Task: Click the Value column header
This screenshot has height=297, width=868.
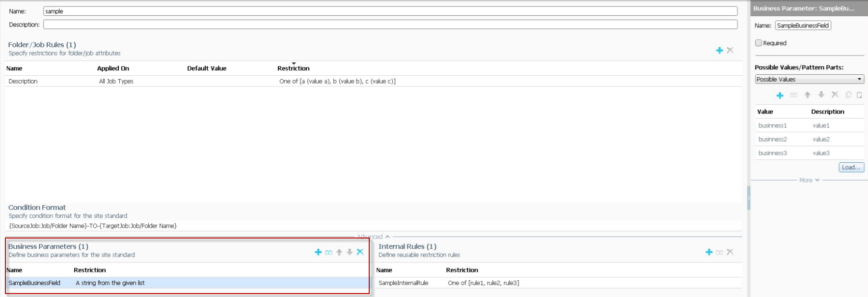Action: 765,112
